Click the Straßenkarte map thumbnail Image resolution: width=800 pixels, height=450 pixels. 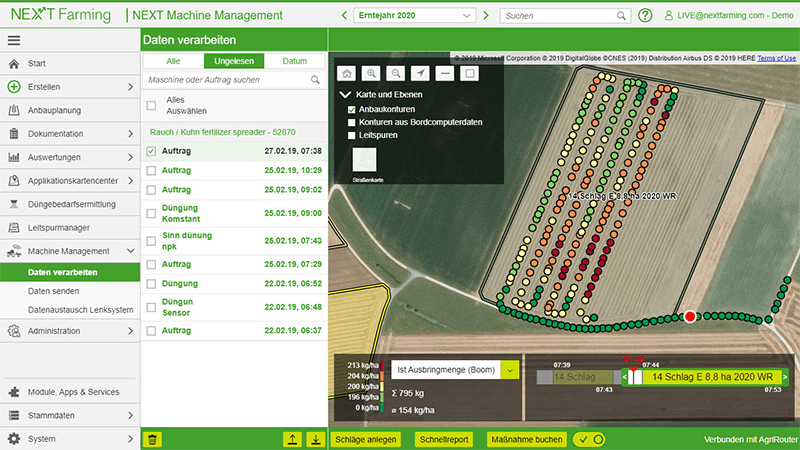tap(364, 160)
